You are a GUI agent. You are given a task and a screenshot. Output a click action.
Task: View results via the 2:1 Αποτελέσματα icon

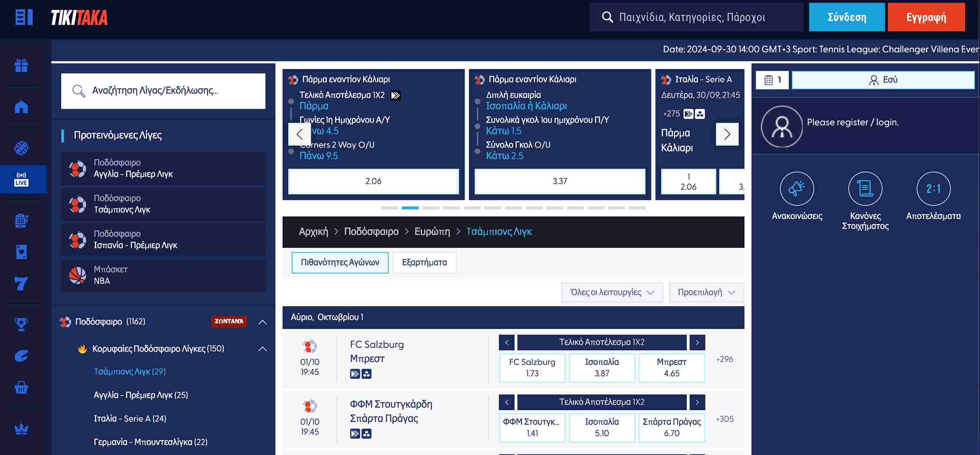[933, 189]
